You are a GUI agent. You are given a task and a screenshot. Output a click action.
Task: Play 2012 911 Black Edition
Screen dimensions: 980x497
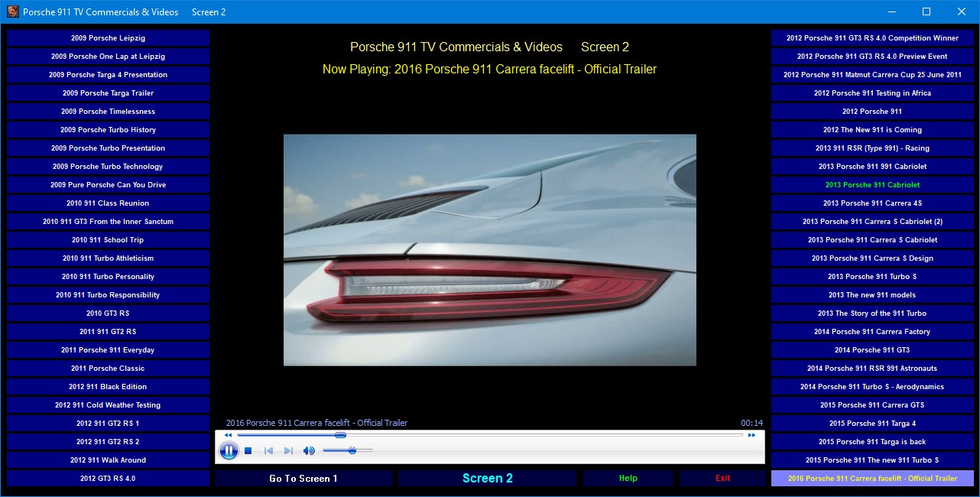click(x=108, y=387)
